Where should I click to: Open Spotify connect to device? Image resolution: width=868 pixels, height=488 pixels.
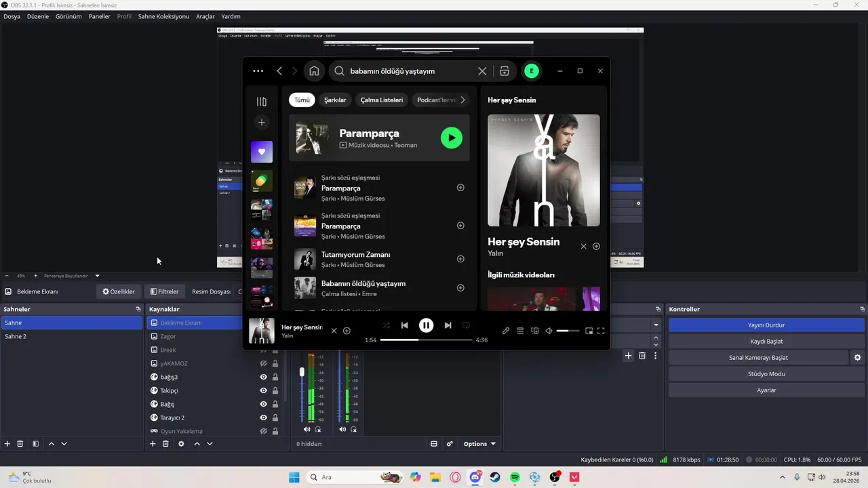click(535, 331)
